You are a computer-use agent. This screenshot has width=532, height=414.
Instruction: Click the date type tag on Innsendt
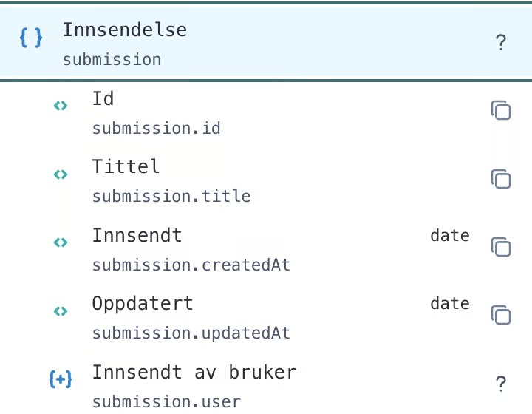(450, 236)
